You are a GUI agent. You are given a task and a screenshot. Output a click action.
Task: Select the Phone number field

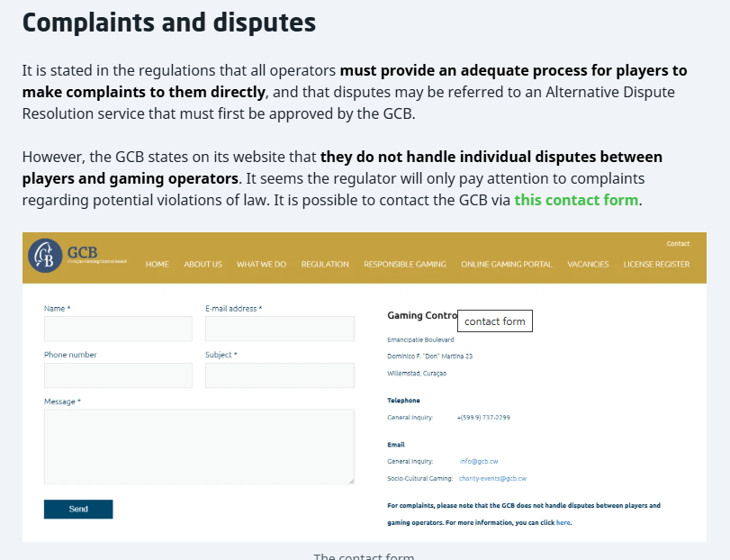point(118,375)
